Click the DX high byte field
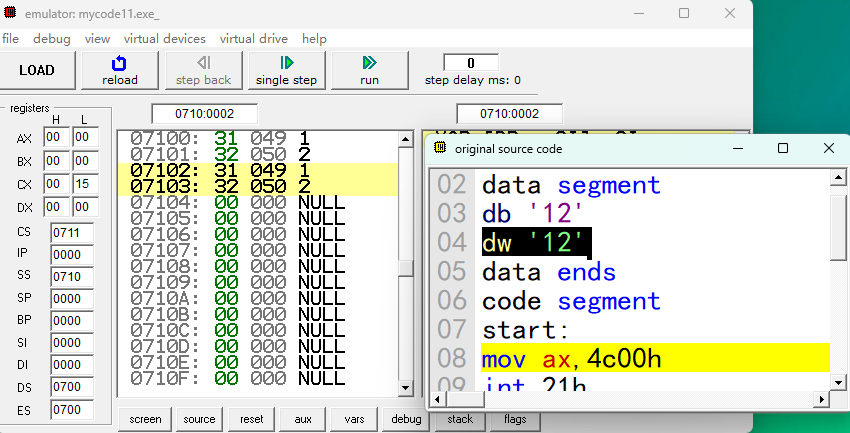850x433 pixels. point(56,207)
